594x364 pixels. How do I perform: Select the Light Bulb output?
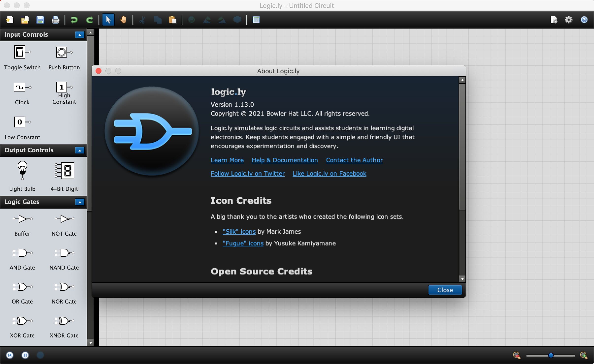[x=22, y=176]
